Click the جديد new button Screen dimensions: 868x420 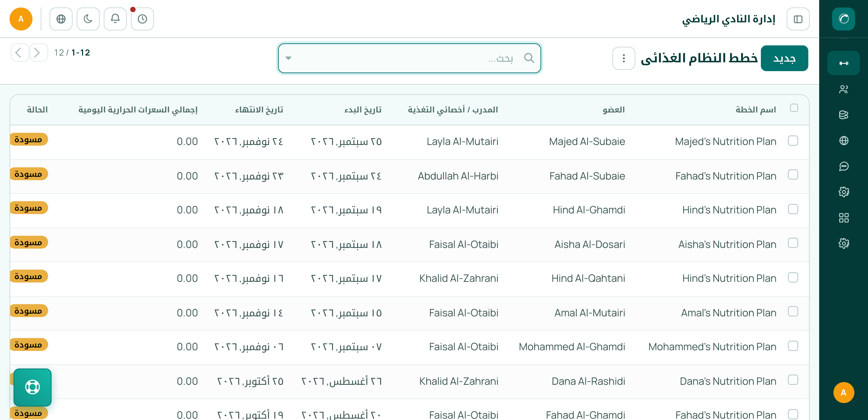point(784,58)
